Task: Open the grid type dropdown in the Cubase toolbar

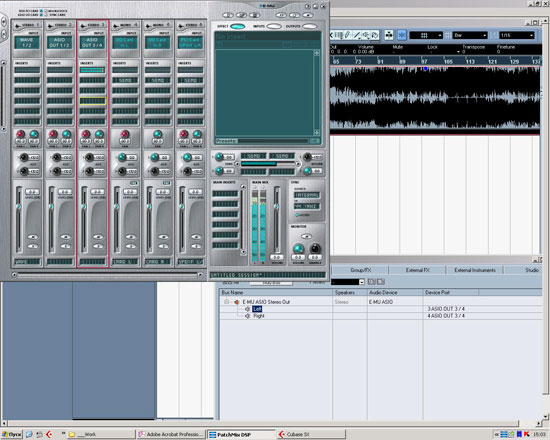Action: [426, 35]
